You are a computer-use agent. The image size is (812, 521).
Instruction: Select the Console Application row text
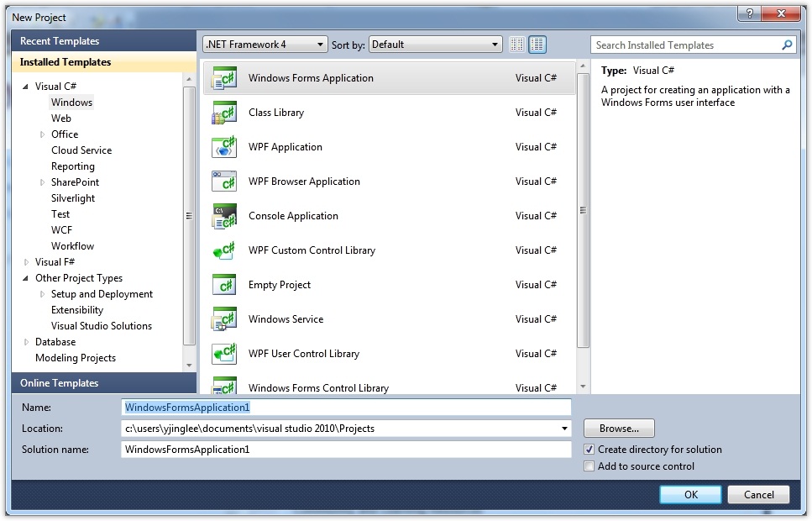tap(293, 216)
